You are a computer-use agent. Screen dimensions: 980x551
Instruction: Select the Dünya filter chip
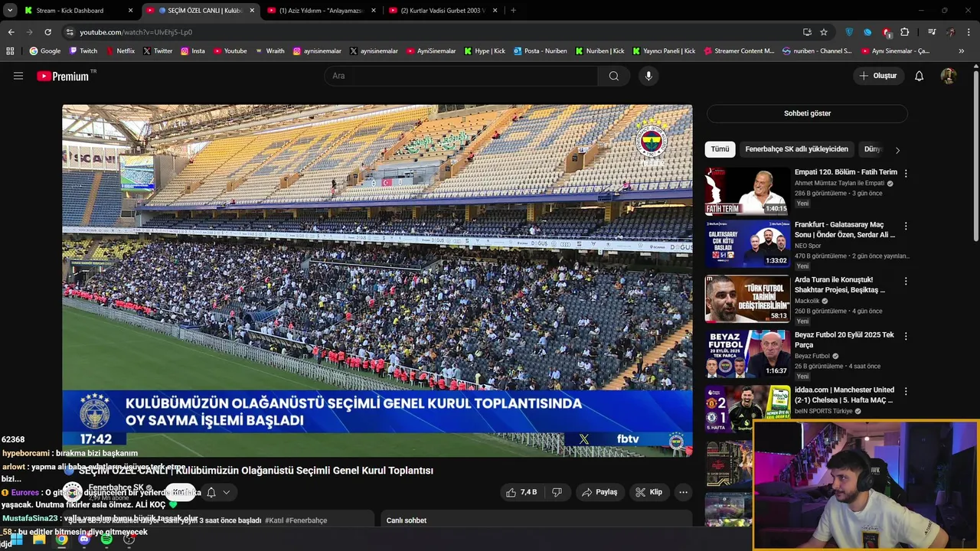tap(873, 149)
